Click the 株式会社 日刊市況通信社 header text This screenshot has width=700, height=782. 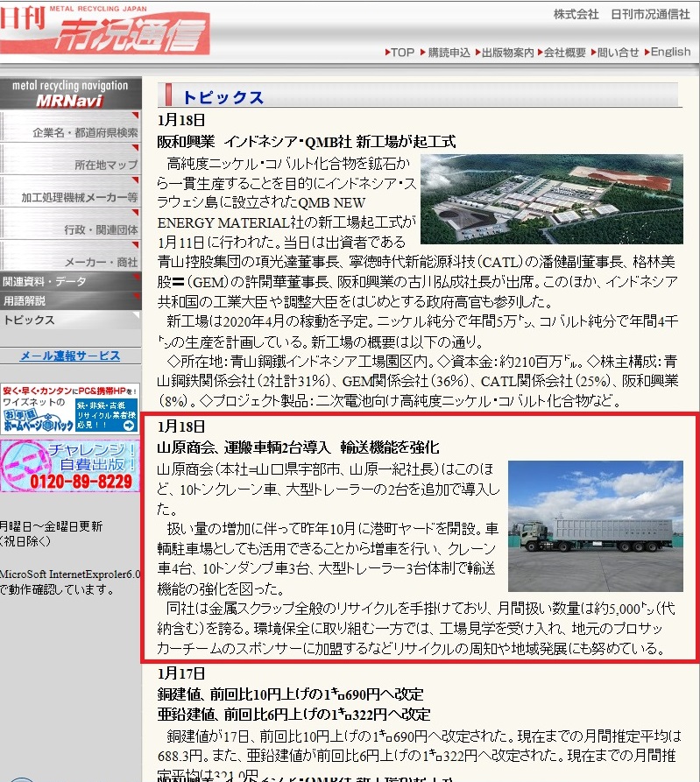[622, 15]
